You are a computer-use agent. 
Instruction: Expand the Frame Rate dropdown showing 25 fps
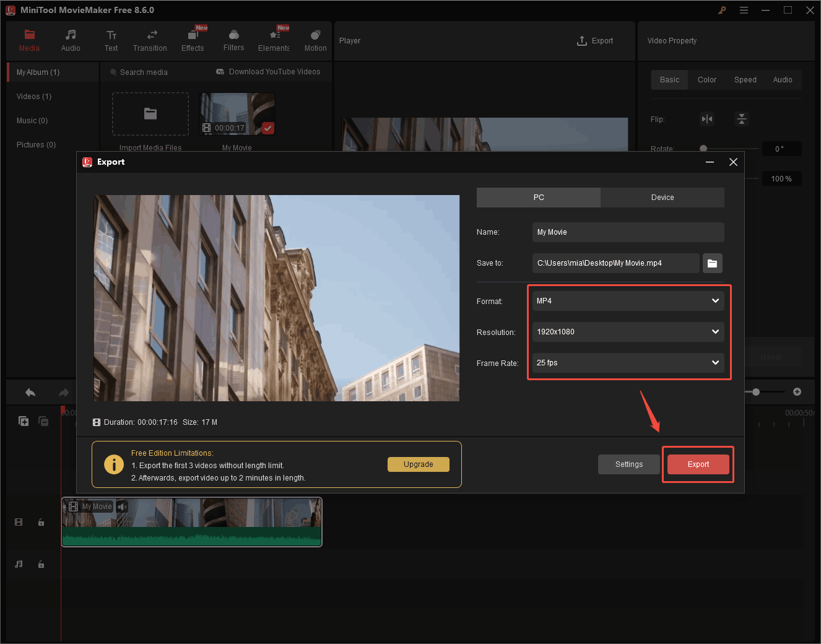pyautogui.click(x=628, y=363)
